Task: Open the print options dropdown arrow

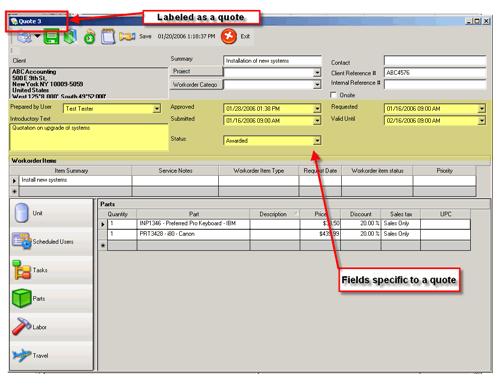Action: coord(37,36)
